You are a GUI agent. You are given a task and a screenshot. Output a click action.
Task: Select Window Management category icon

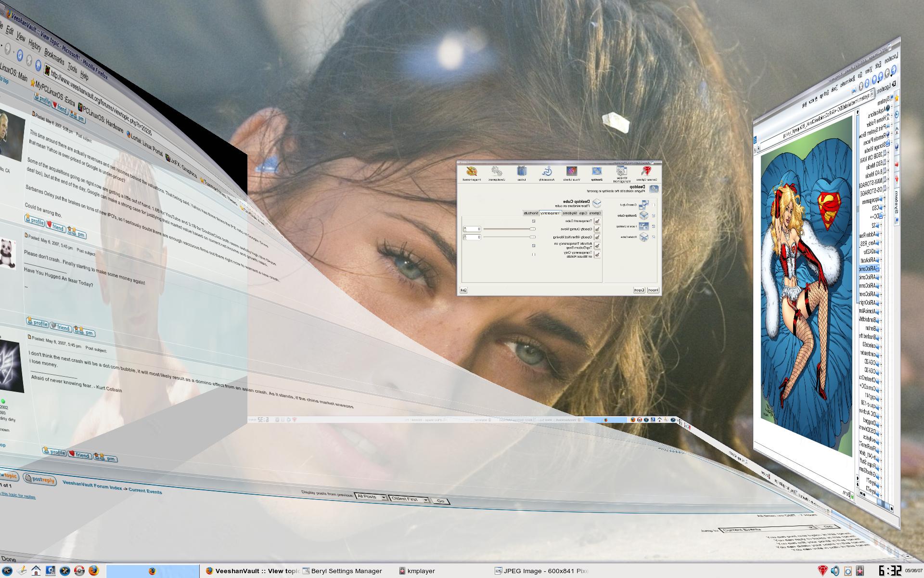tap(621, 173)
